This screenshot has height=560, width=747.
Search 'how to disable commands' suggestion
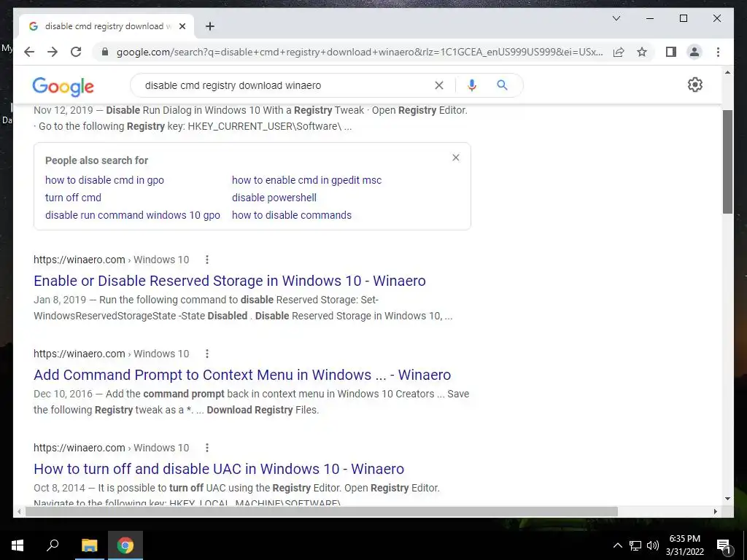292,215
